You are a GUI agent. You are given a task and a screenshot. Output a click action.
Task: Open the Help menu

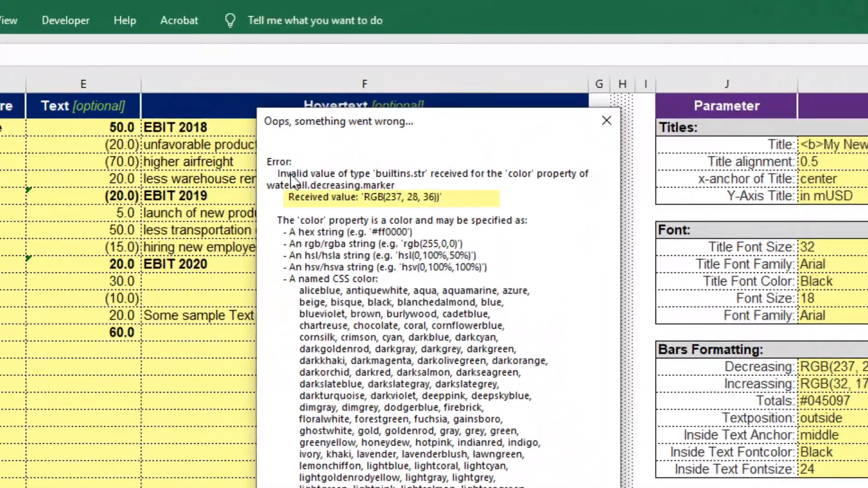[125, 20]
